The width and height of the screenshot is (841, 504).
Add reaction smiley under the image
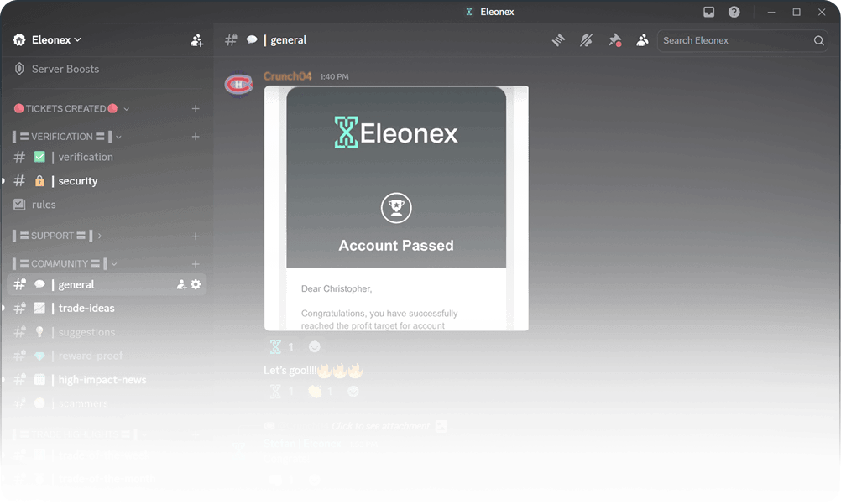314,347
